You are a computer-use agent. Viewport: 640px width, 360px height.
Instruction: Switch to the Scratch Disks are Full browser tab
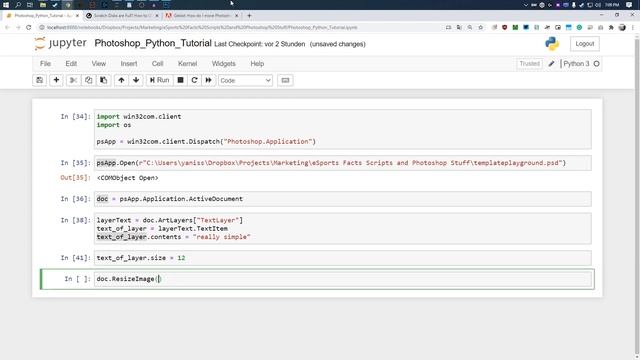[x=122, y=16]
